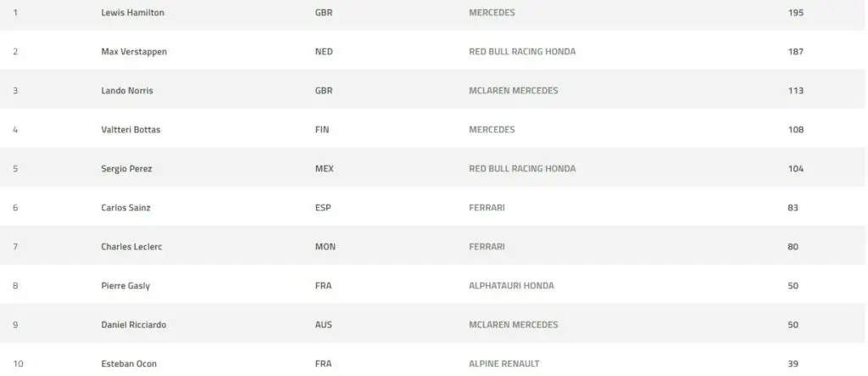868x376 pixels.
Task: Open ALPHATAURI HONDA team link
Action: coord(511,286)
